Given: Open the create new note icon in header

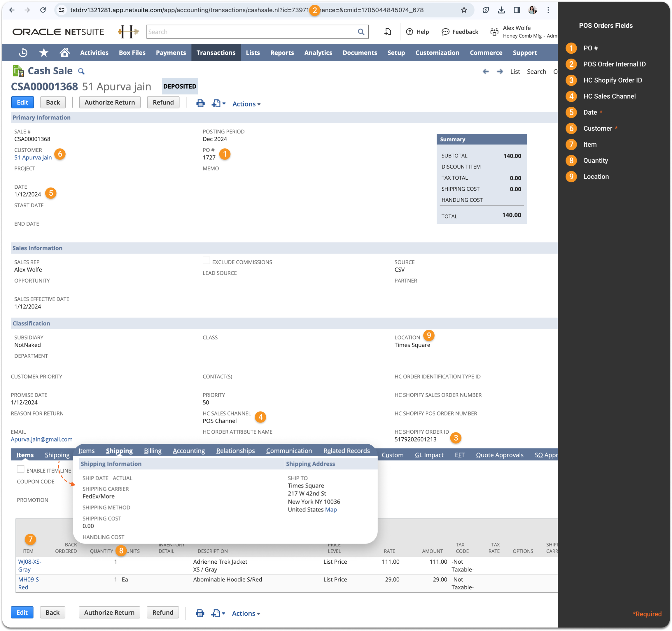Looking at the screenshot, I should (388, 32).
